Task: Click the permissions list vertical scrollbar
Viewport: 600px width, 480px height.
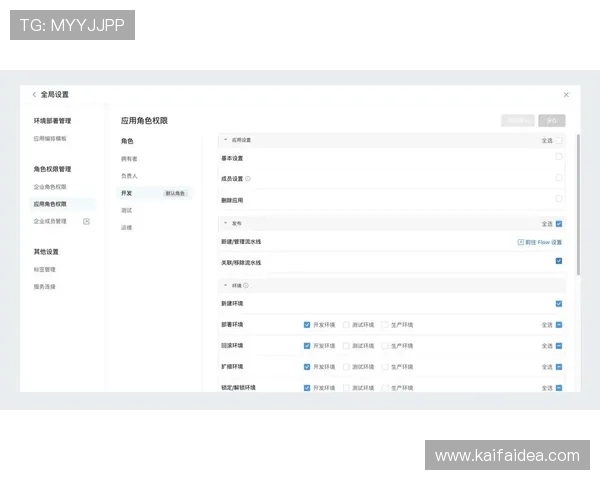Action: click(x=578, y=204)
